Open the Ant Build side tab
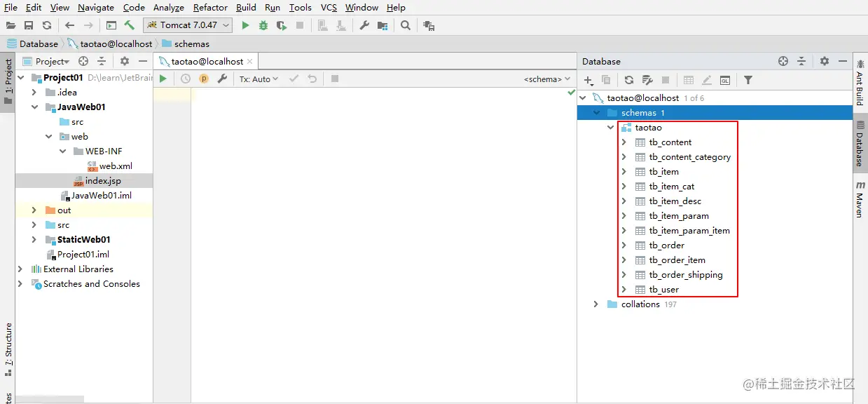The image size is (868, 404). point(860,81)
